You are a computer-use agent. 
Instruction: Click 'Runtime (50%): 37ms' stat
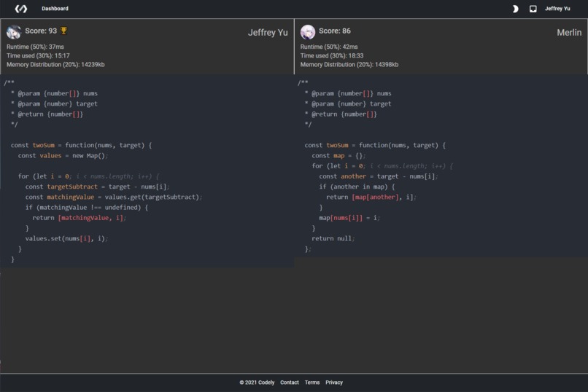pos(35,47)
